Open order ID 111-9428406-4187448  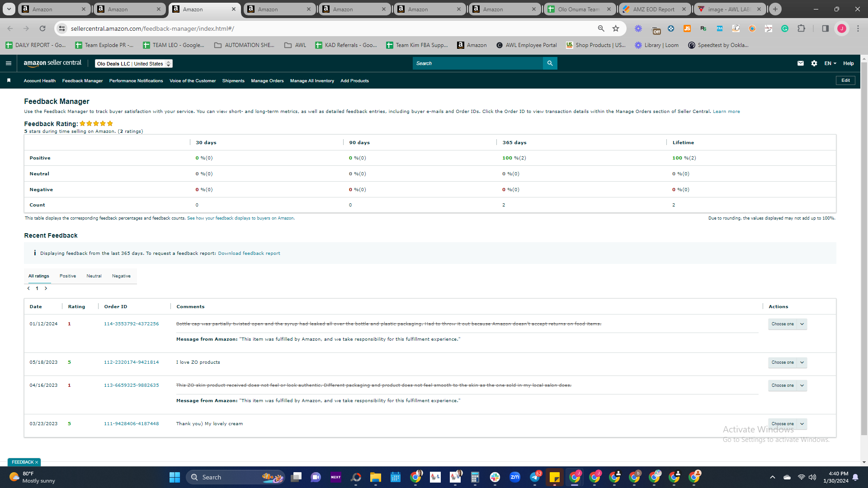pos(132,424)
